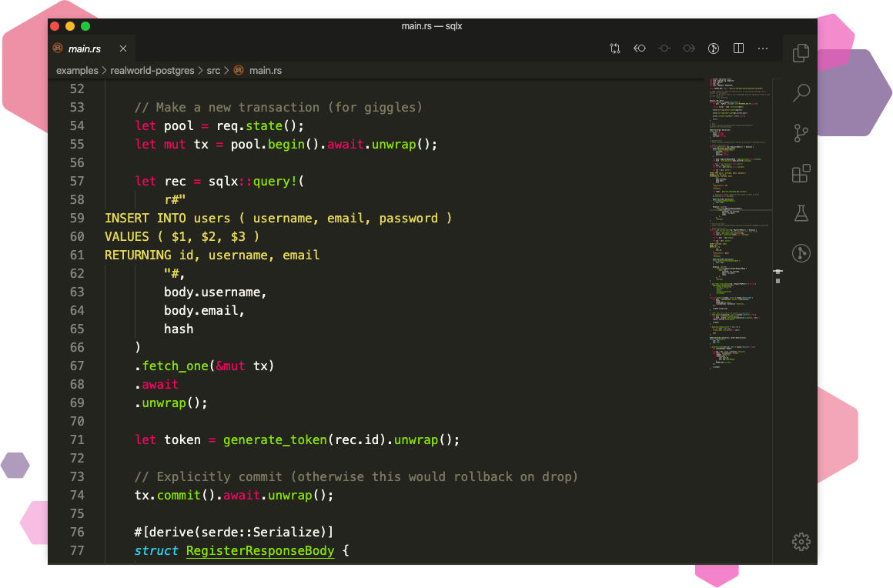
Task: Select the src breadcrumb folder
Action: pyautogui.click(x=213, y=70)
